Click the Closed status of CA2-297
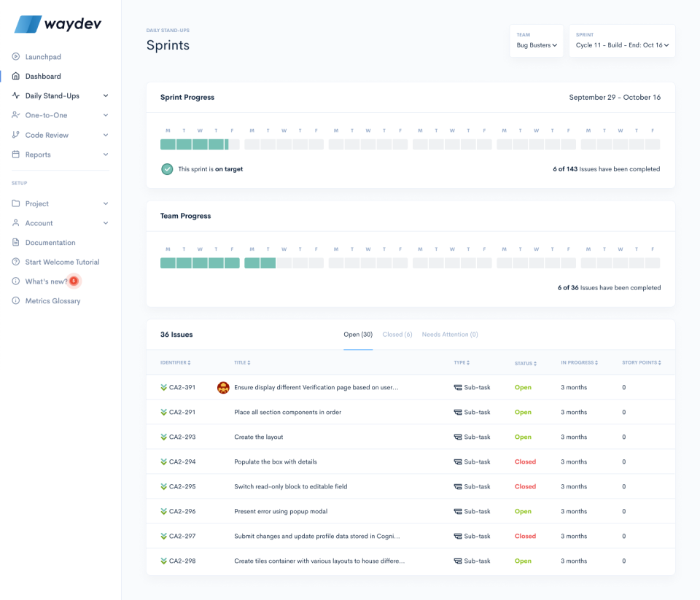 525,536
